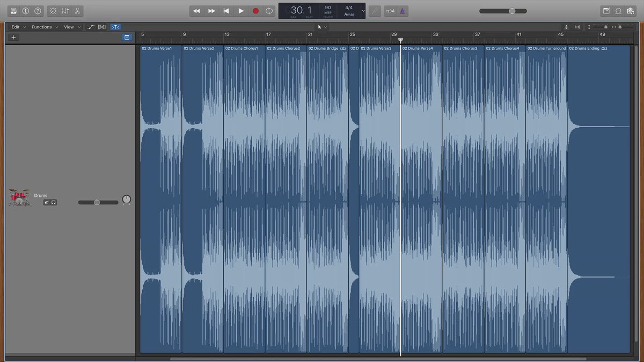Open the Loop Browser
Viewport: 644px width, 362px height.
(618, 11)
